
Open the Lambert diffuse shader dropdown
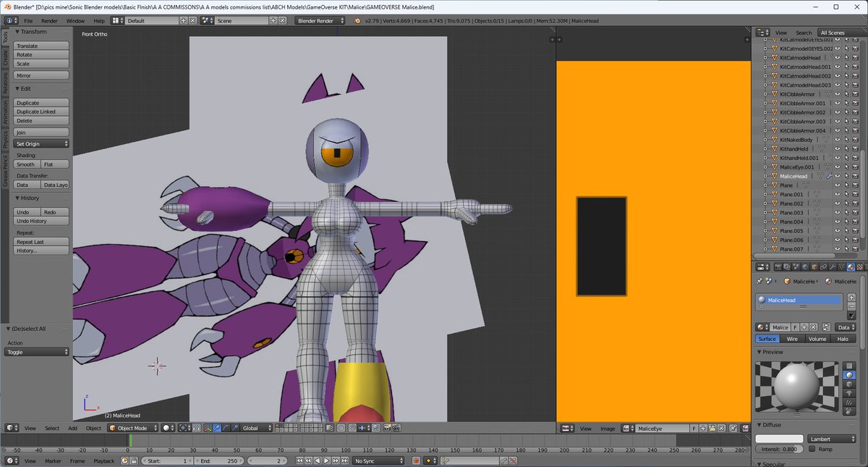coord(832,439)
